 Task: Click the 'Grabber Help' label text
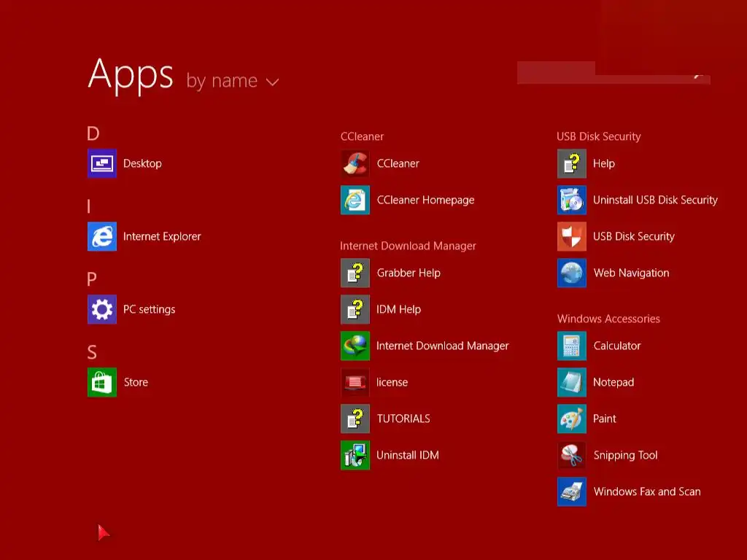(409, 273)
